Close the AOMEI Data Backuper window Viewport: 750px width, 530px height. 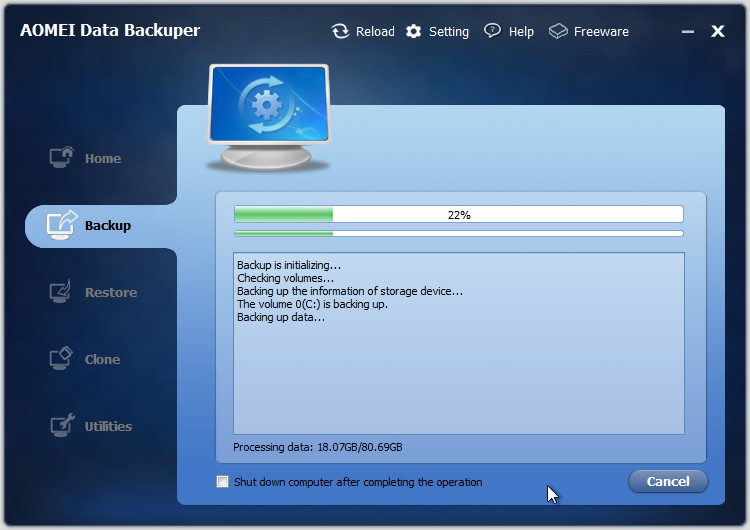[717, 31]
